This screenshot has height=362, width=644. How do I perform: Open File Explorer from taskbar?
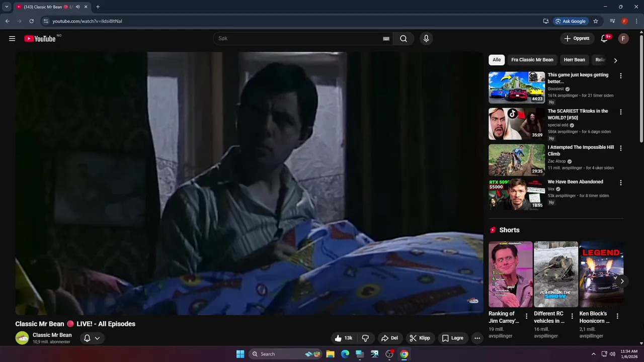[x=331, y=354]
